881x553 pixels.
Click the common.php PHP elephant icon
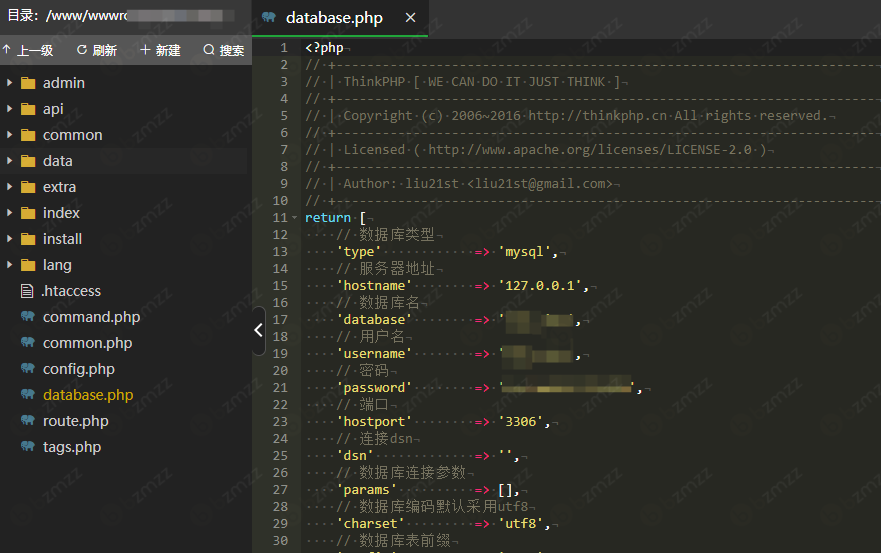[x=28, y=342]
